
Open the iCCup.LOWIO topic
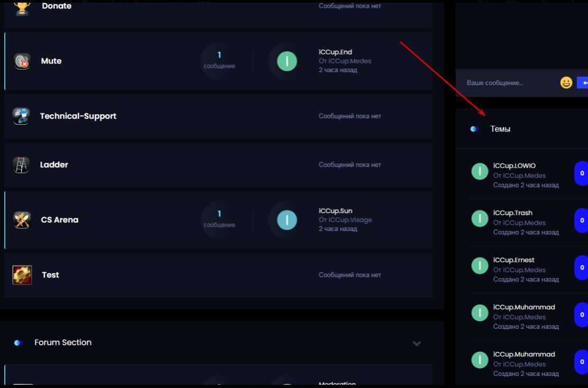[x=514, y=165]
